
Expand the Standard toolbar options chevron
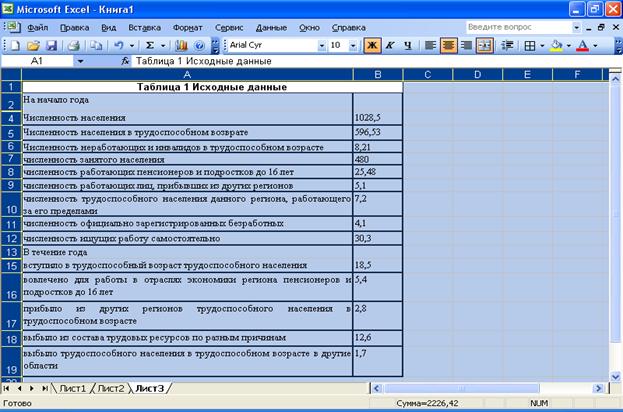(215, 46)
